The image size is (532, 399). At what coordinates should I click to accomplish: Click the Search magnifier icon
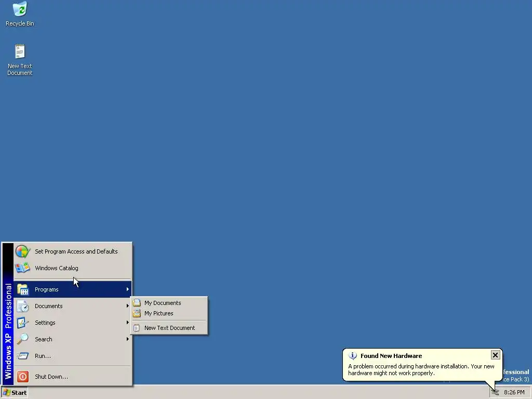pos(22,339)
